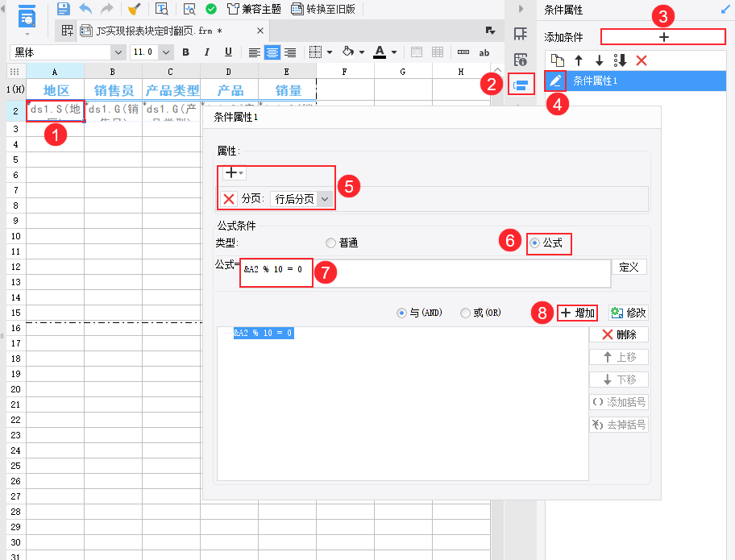This screenshot has height=560, width=735.
Task: Delete condition with the red X icon
Action: (642, 60)
